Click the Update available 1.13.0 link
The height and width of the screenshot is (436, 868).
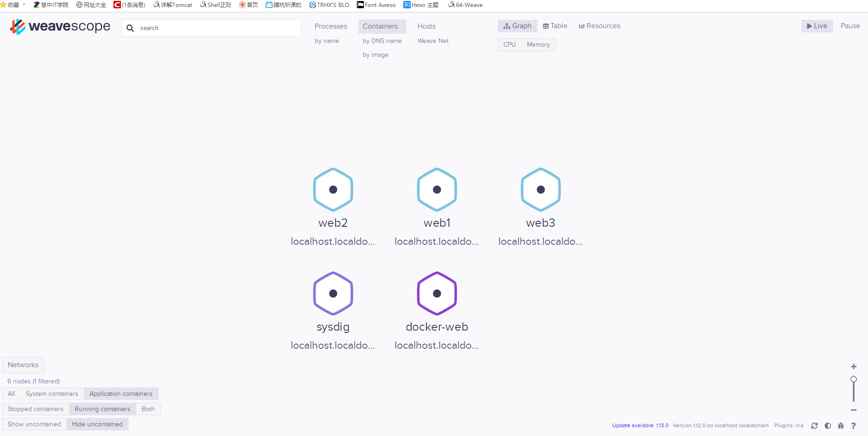pyautogui.click(x=640, y=426)
